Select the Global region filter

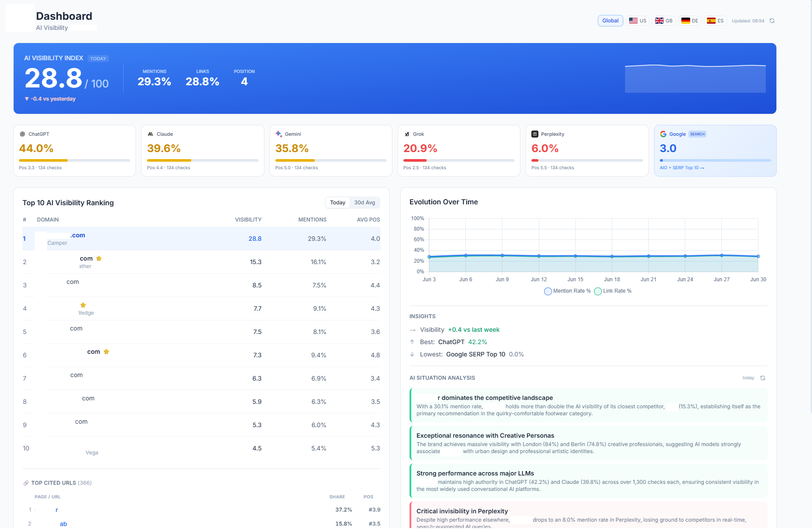(x=610, y=21)
